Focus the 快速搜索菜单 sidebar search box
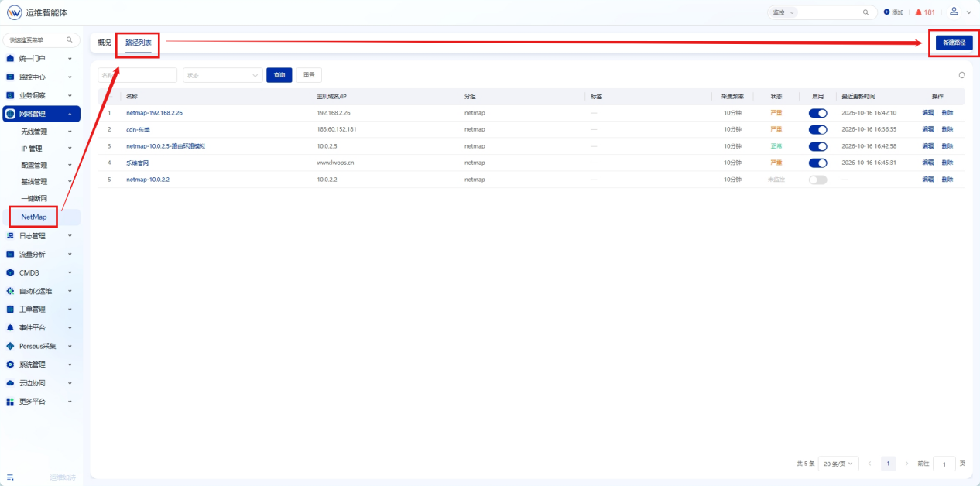 tap(41, 39)
